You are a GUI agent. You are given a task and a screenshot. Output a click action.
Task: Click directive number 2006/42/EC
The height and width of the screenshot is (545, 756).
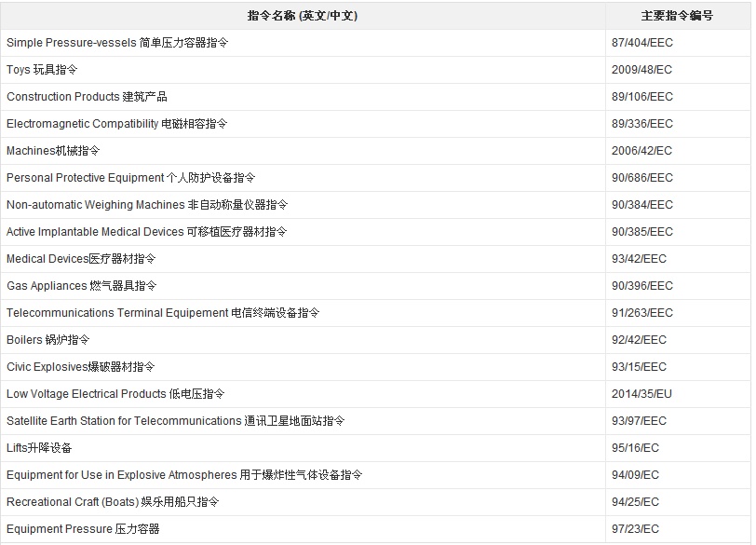point(641,151)
